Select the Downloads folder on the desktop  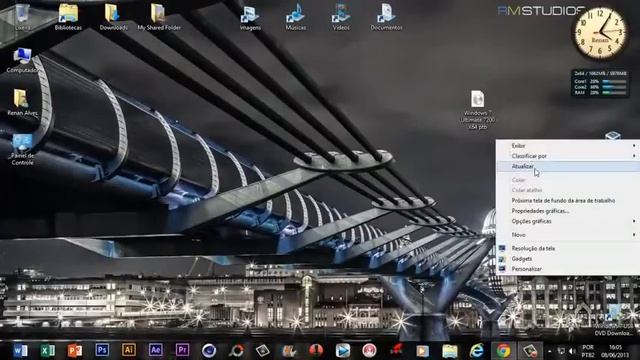113,17
